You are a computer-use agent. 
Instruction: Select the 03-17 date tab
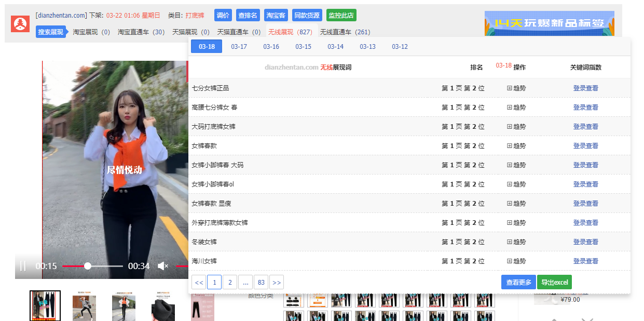click(x=239, y=46)
